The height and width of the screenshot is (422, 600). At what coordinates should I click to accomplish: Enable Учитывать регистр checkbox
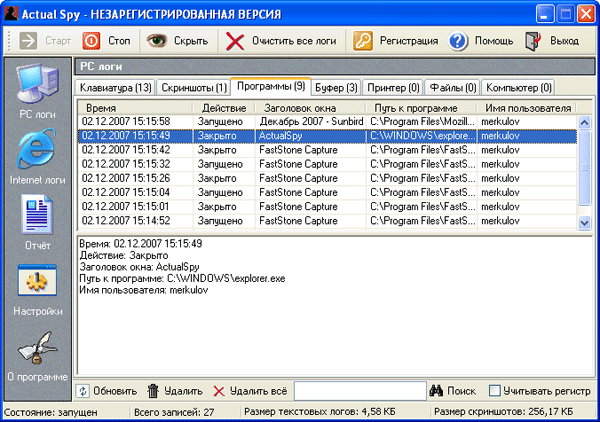point(495,391)
